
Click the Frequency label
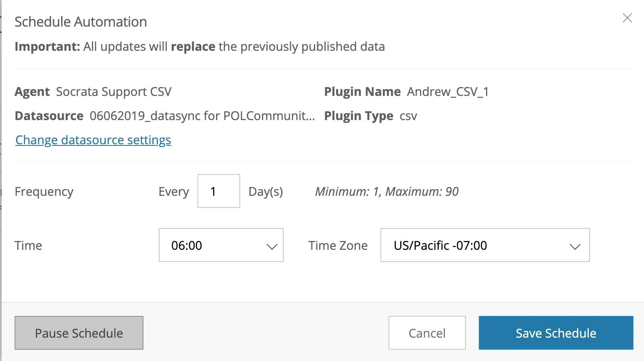pyautogui.click(x=44, y=192)
